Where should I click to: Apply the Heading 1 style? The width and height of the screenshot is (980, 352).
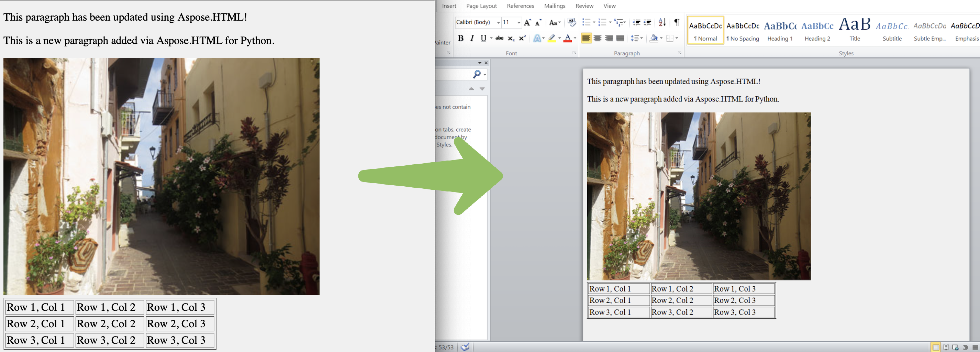coord(780,31)
